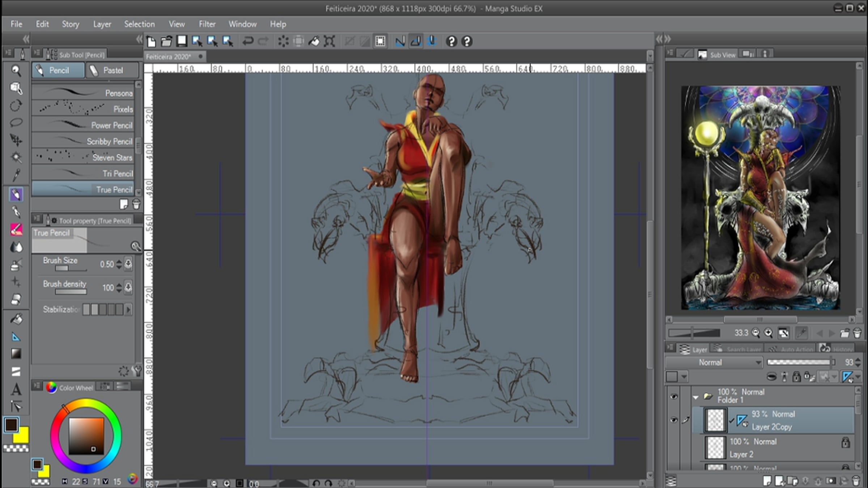Toggle visibility of Layer 2Copy

[673, 420]
